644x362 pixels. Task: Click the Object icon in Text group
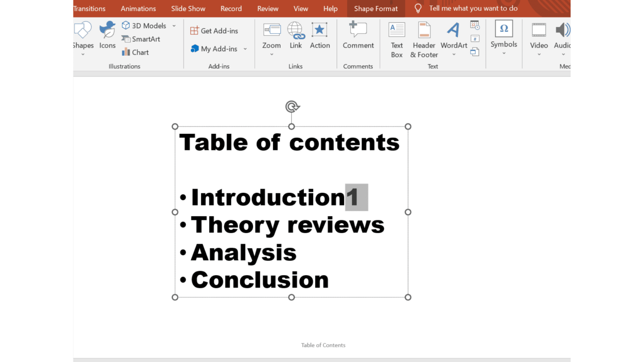(475, 52)
